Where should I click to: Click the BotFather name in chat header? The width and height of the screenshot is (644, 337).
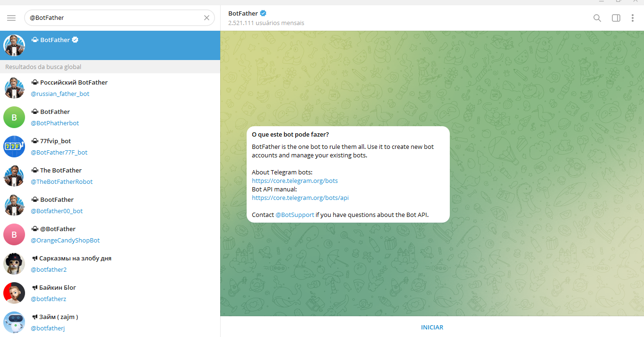pyautogui.click(x=243, y=13)
